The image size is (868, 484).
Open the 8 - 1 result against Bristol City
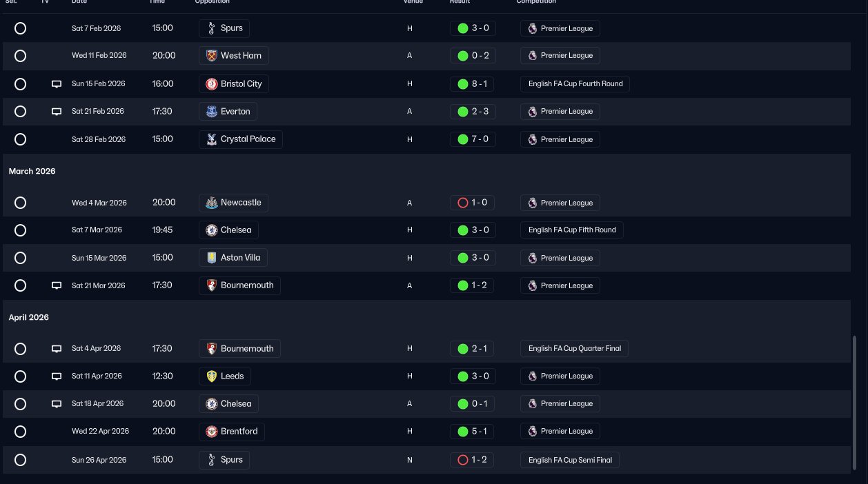coord(473,84)
